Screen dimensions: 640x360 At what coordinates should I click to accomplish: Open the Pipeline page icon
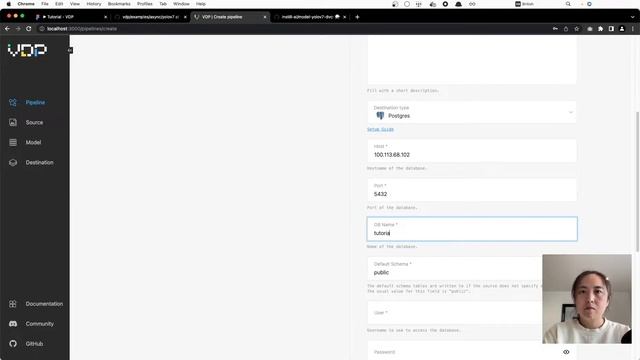13,102
